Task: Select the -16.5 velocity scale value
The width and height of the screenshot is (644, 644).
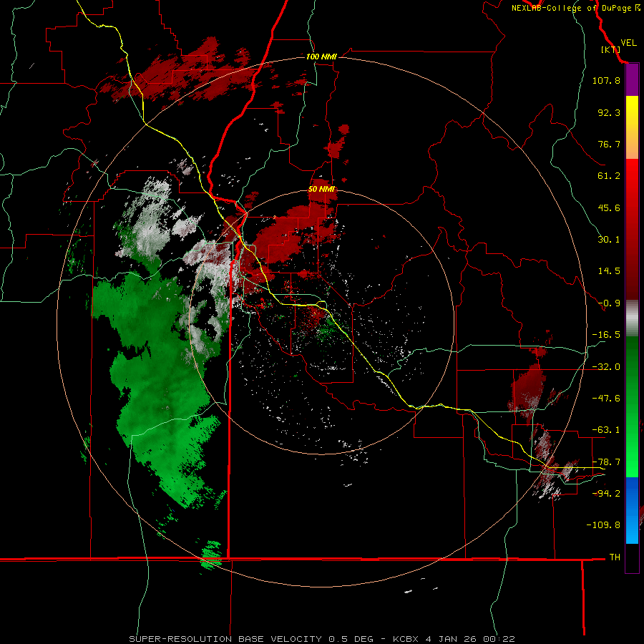Action: [606, 335]
